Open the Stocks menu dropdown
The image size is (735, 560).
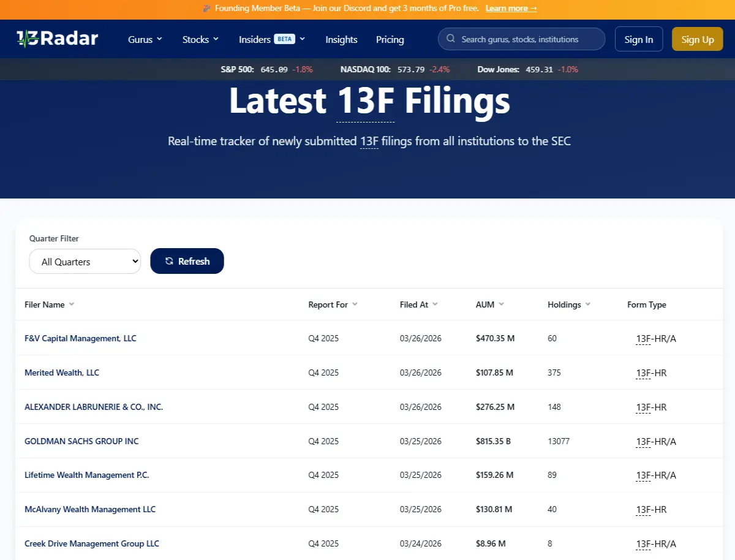[200, 39]
